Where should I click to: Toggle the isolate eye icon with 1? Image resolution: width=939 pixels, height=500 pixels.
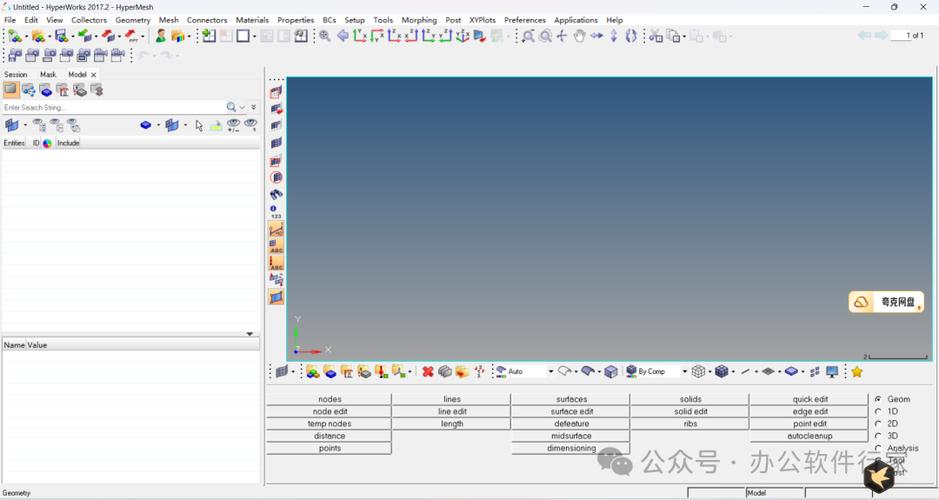click(x=250, y=125)
